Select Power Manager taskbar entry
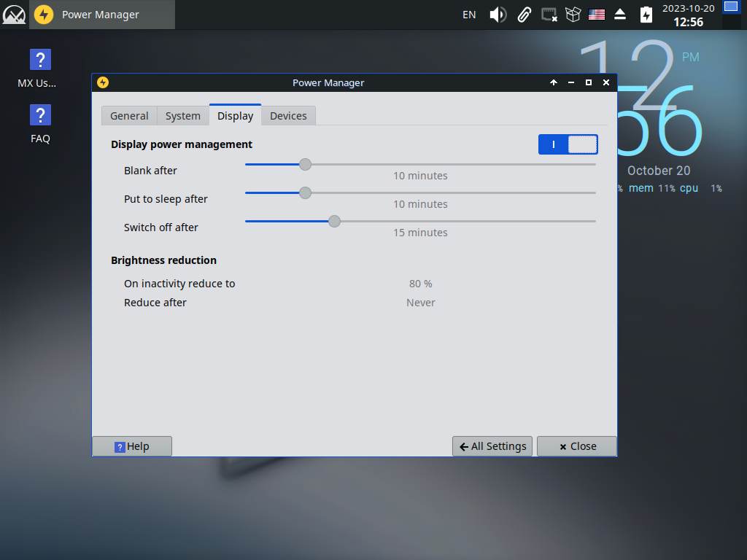 click(102, 15)
